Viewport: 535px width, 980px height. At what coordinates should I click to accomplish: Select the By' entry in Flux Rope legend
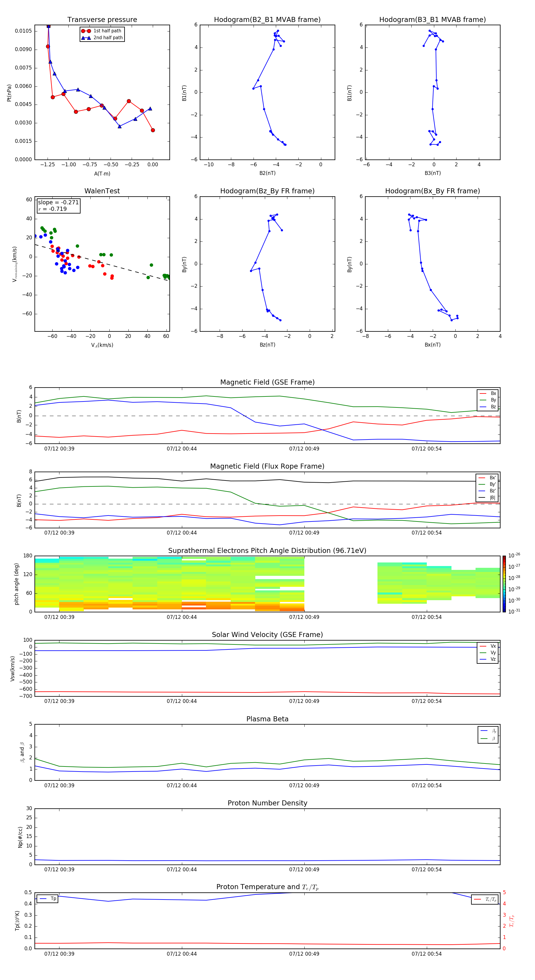(x=487, y=484)
